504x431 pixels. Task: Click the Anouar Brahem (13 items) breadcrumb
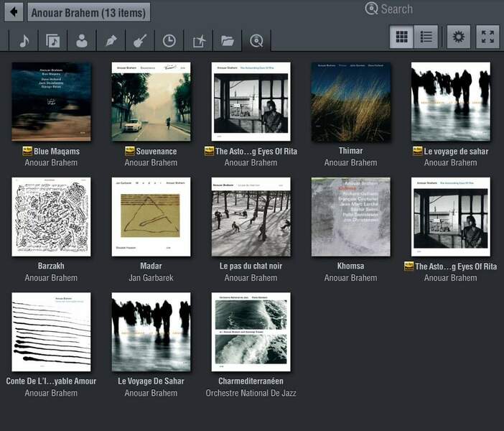pyautogui.click(x=89, y=12)
